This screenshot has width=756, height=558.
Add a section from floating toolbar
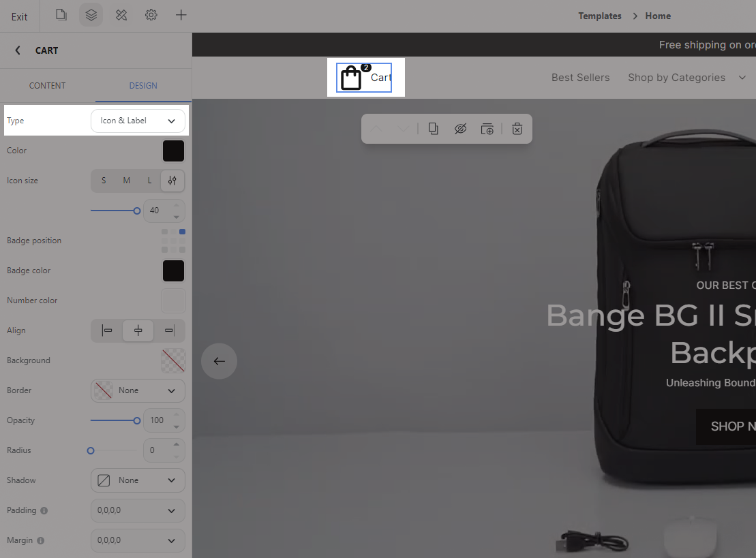[487, 129]
